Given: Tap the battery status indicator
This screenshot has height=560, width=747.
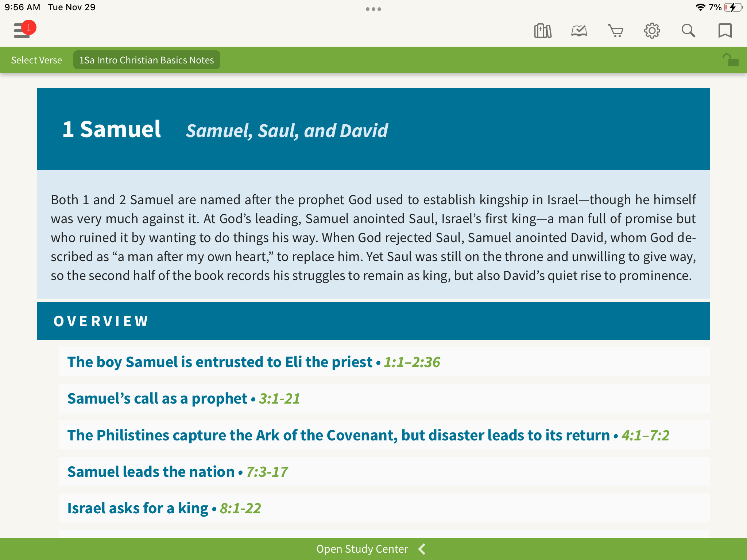Looking at the screenshot, I should [733, 7].
